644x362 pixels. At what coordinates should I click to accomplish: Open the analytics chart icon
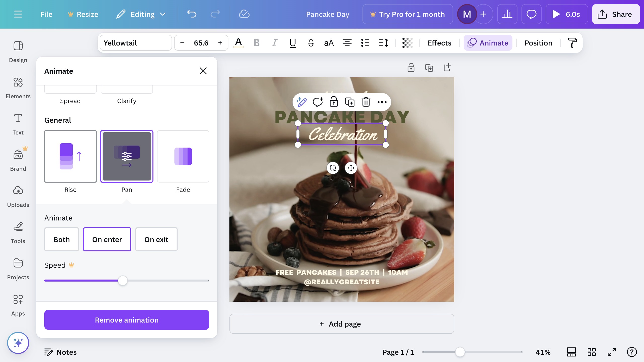[x=507, y=14]
